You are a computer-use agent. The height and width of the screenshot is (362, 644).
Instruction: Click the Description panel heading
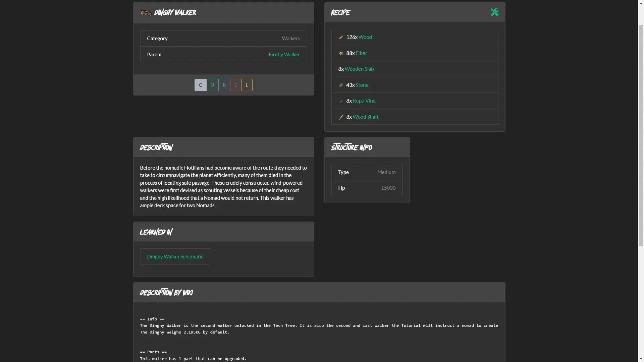pos(156,147)
